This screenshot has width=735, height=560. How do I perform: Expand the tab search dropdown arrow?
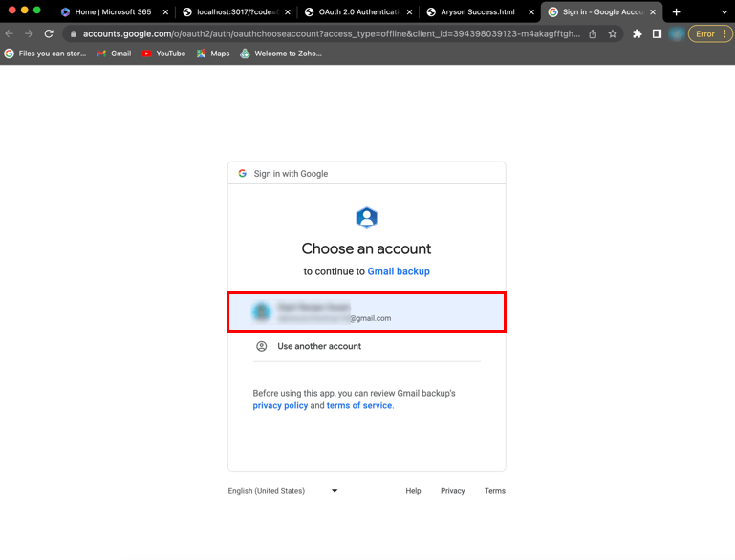click(724, 12)
